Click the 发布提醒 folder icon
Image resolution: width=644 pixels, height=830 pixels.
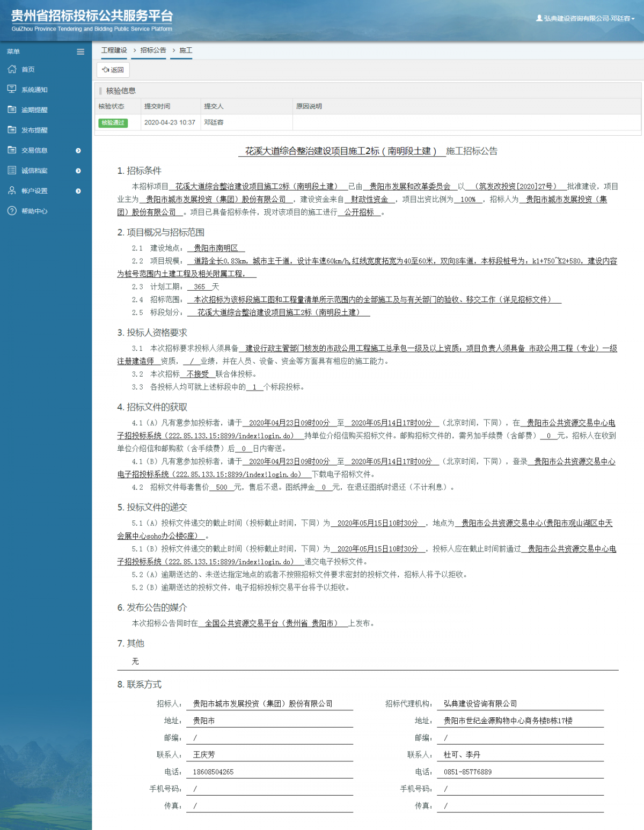tap(12, 130)
